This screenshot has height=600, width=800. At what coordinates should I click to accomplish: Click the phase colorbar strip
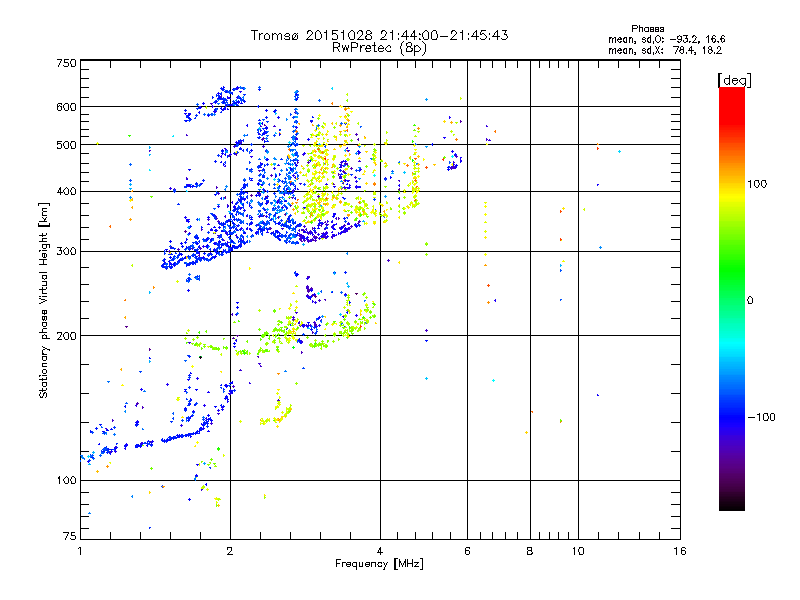[732, 299]
